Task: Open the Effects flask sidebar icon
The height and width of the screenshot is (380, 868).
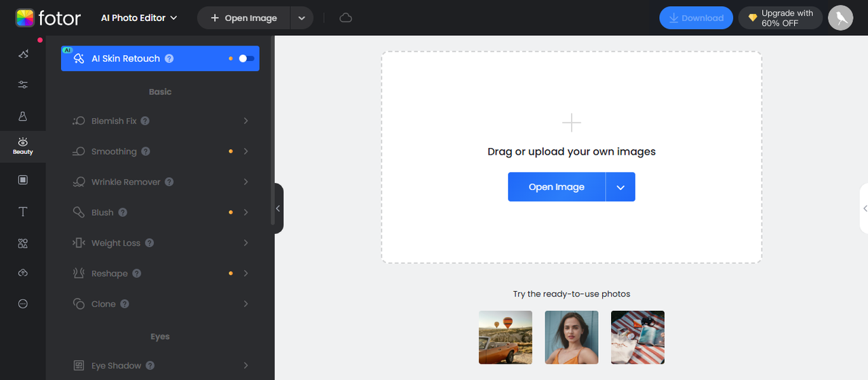Action: tap(23, 116)
